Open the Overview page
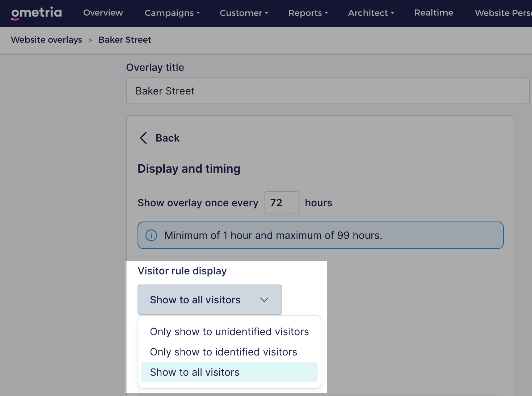 (103, 13)
